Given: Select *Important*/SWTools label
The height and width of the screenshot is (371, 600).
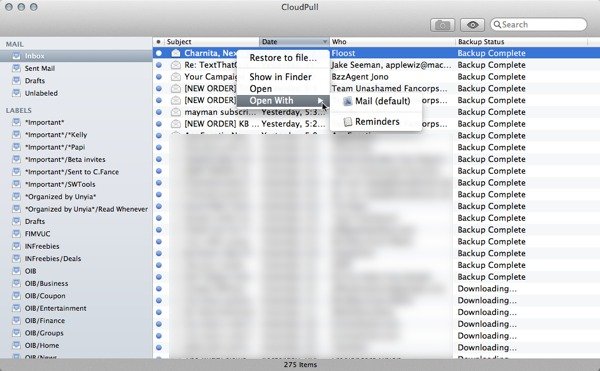Looking at the screenshot, I should tap(76, 184).
